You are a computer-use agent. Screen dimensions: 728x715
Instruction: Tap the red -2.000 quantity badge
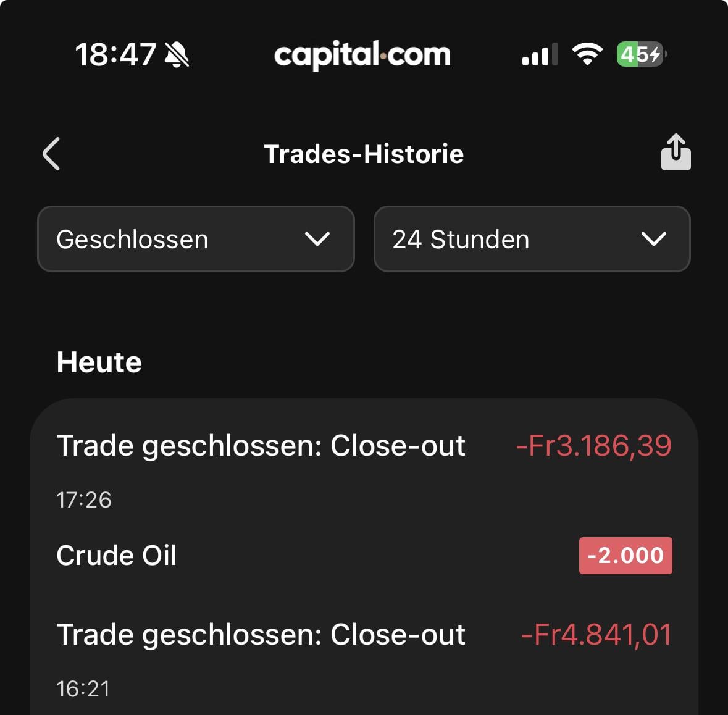625,556
